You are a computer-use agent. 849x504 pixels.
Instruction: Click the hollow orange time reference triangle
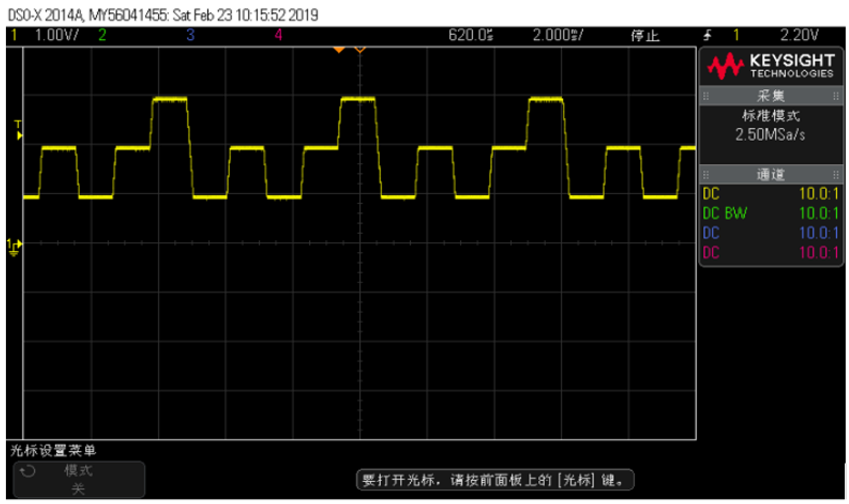click(360, 50)
